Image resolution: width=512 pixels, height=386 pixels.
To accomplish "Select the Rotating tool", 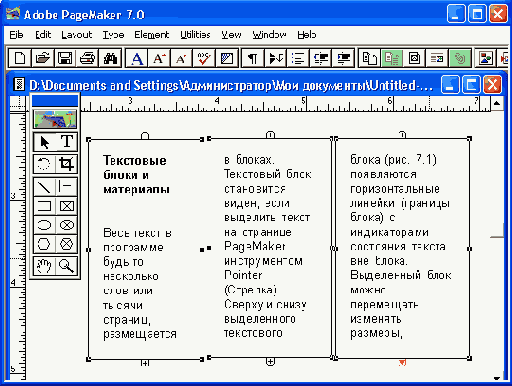I will tap(44, 164).
